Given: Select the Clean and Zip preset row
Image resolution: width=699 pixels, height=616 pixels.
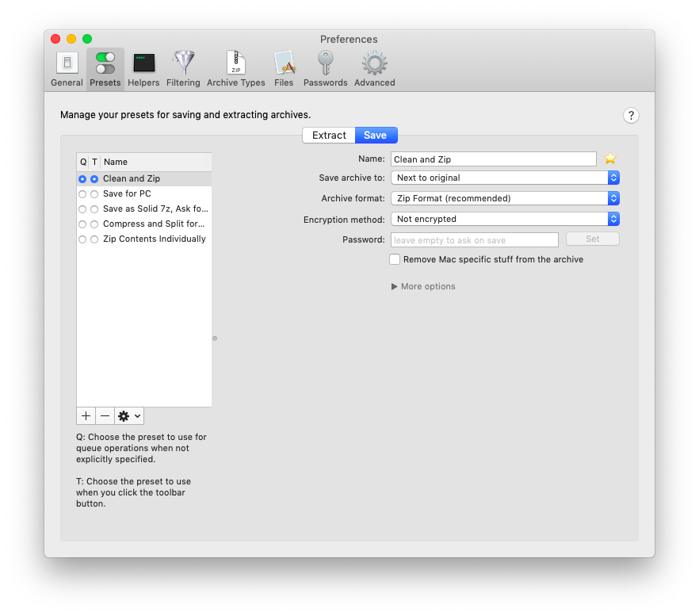Looking at the screenshot, I should (144, 179).
